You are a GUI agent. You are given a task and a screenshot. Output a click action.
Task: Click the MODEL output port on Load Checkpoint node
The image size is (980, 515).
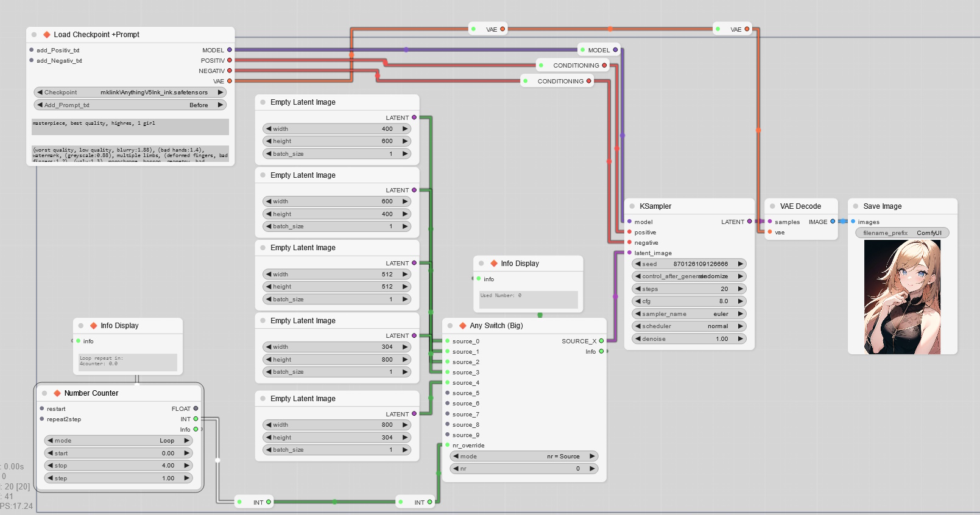pyautogui.click(x=230, y=50)
